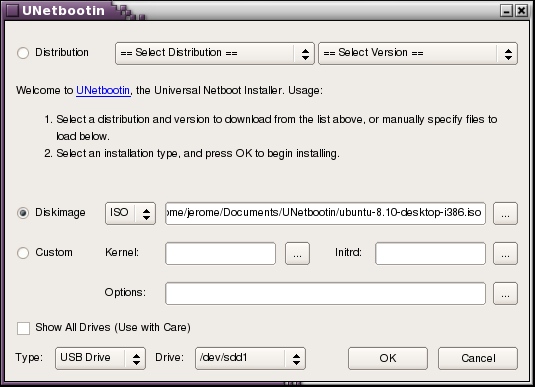Screen dimensions: 535x387
Task: Click the UNetbootin hyperlink in welcome text
Action: click(103, 90)
